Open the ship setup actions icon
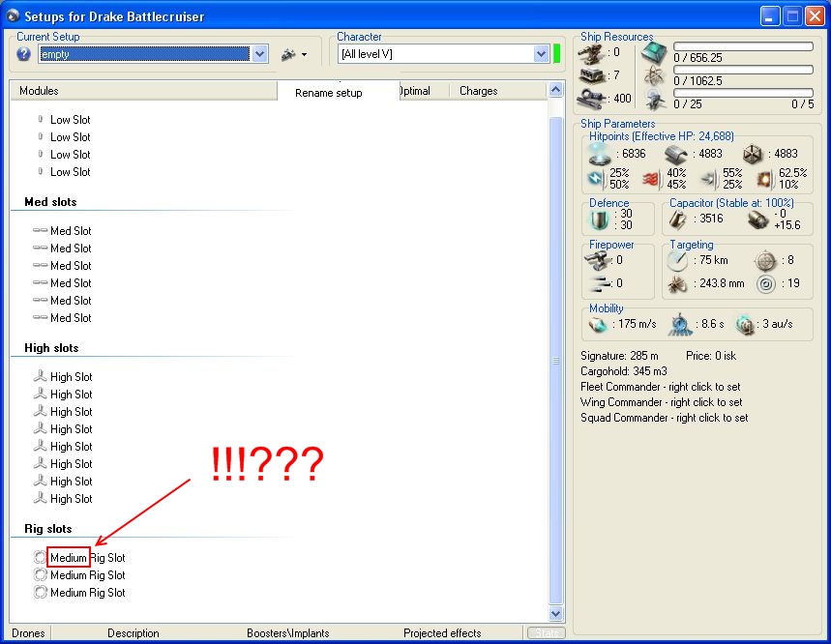831x644 pixels. coord(289,54)
